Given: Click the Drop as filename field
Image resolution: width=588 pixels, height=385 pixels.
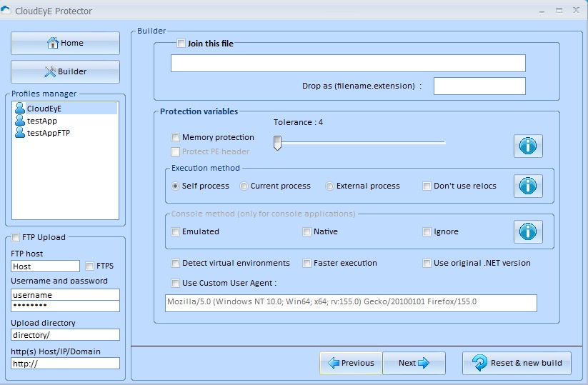Looking at the screenshot, I should tap(479, 86).
